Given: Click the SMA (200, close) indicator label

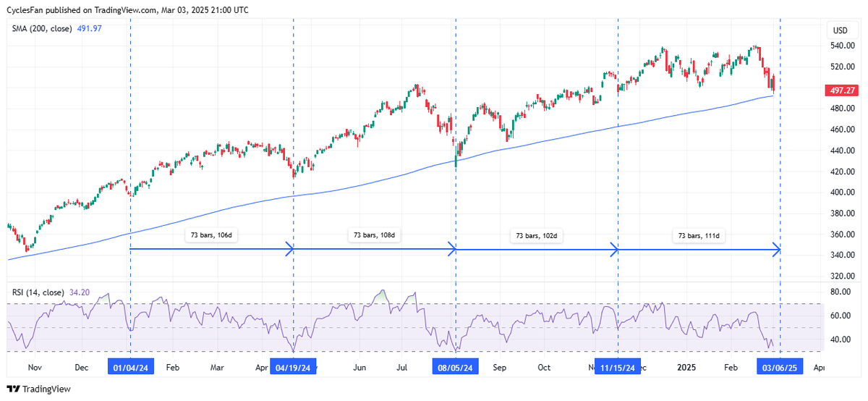Looking at the screenshot, I should pyautogui.click(x=41, y=28).
